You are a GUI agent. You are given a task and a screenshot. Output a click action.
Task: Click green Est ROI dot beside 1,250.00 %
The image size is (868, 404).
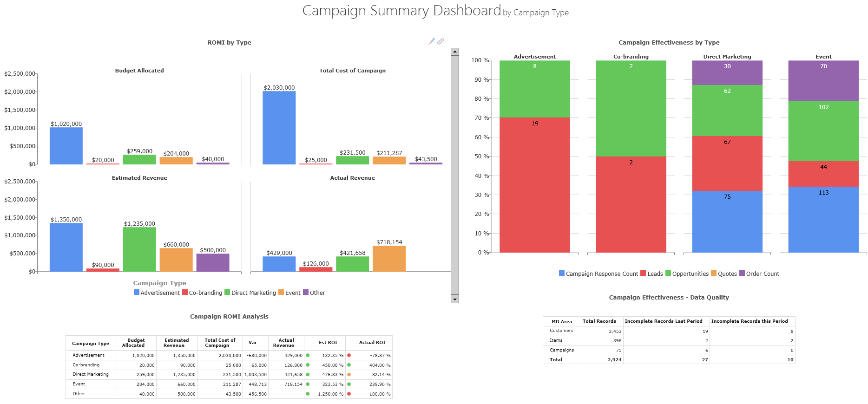coord(308,394)
